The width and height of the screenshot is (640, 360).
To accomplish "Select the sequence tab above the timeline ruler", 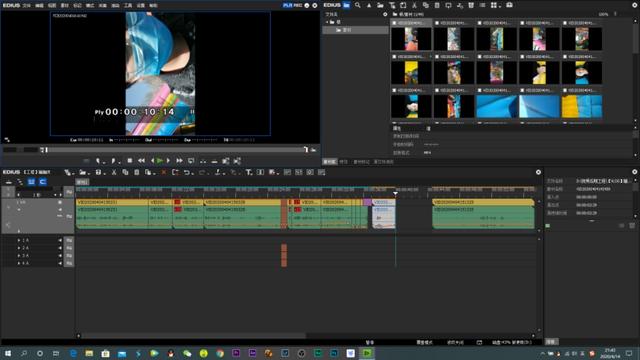I will pyautogui.click(x=82, y=182).
